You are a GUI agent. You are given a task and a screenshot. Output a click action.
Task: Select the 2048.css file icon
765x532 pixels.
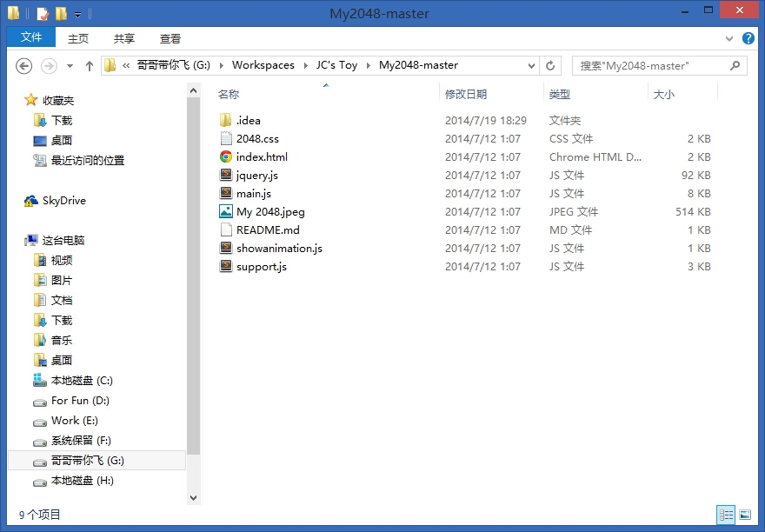225,138
